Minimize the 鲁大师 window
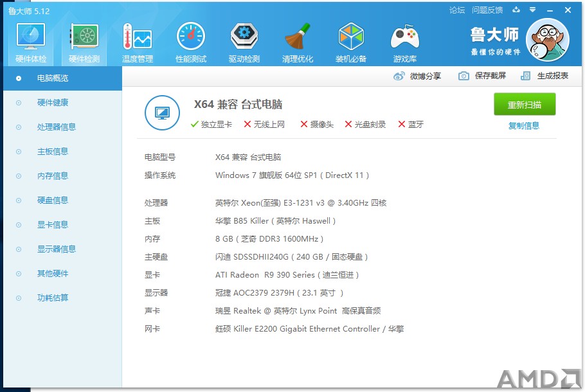Viewport: 585px width, 392px height. (550, 10)
